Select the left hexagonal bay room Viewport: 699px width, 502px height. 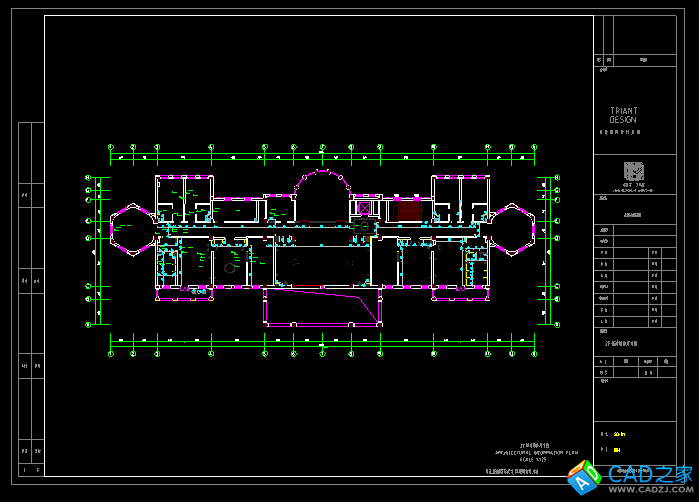coord(130,228)
